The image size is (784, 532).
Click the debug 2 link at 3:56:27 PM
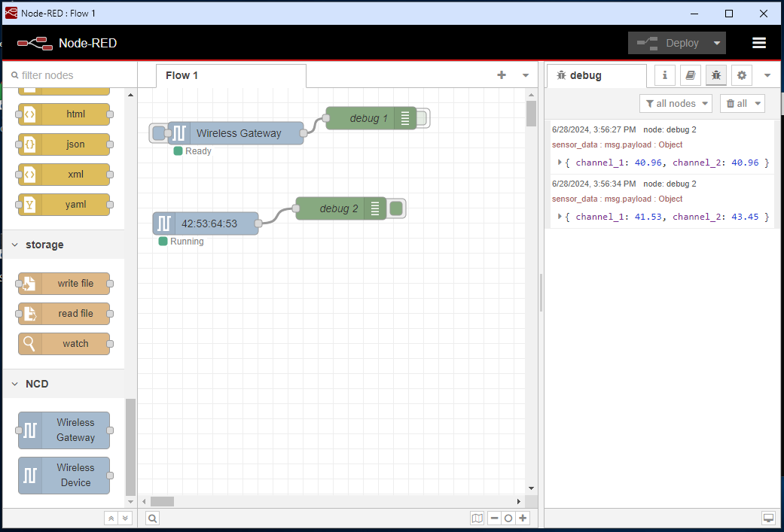click(x=670, y=130)
